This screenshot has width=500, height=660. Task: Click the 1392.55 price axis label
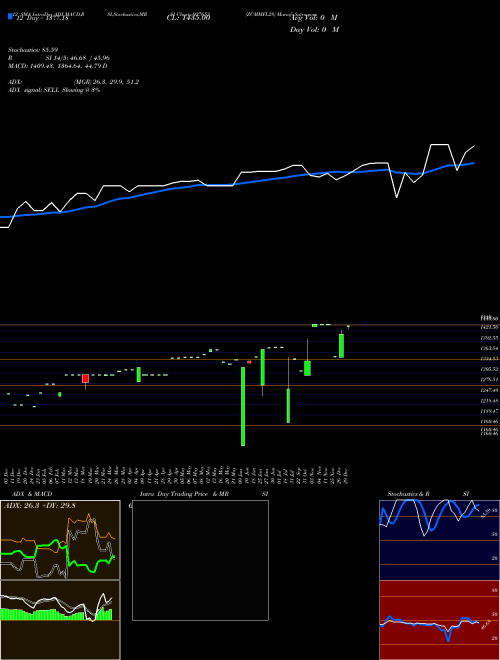click(x=489, y=338)
